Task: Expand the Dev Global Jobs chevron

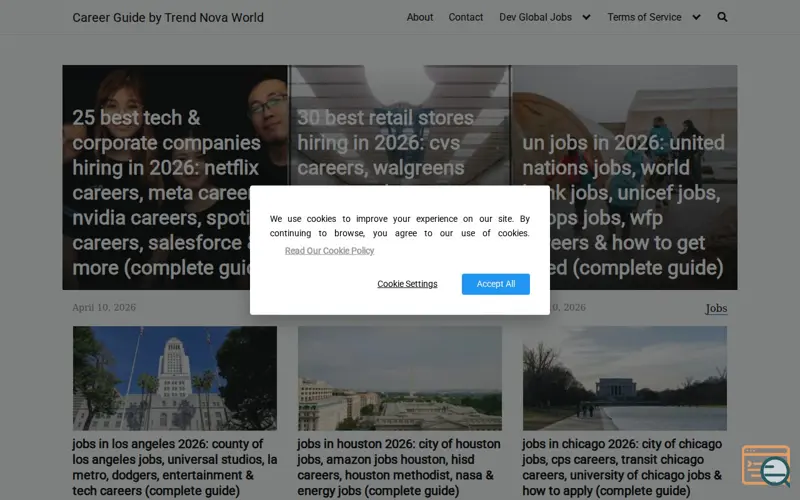Action: (x=586, y=17)
